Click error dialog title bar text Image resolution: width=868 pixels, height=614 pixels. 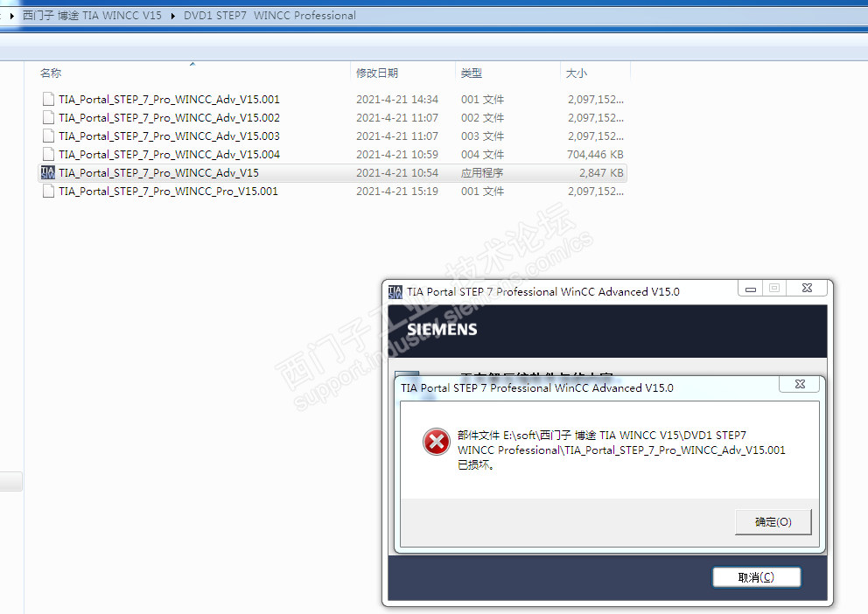[x=537, y=387]
